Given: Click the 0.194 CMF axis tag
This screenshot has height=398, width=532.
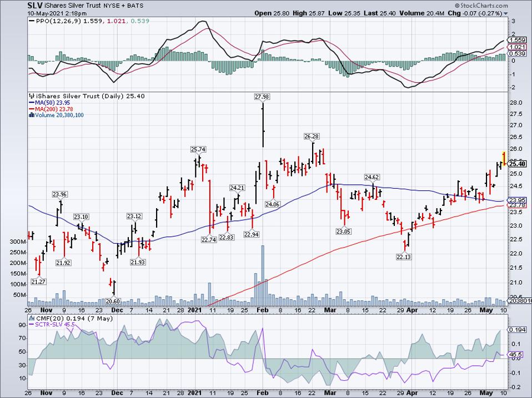Looking at the screenshot, I should coord(518,330).
